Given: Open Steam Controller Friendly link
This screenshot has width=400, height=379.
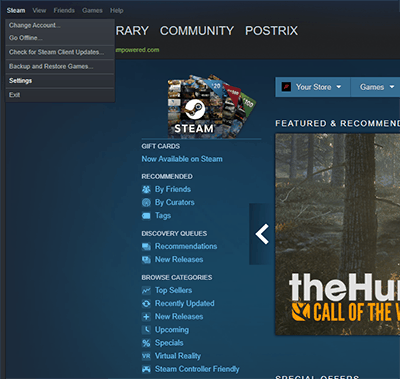Looking at the screenshot, I should click(197, 369).
